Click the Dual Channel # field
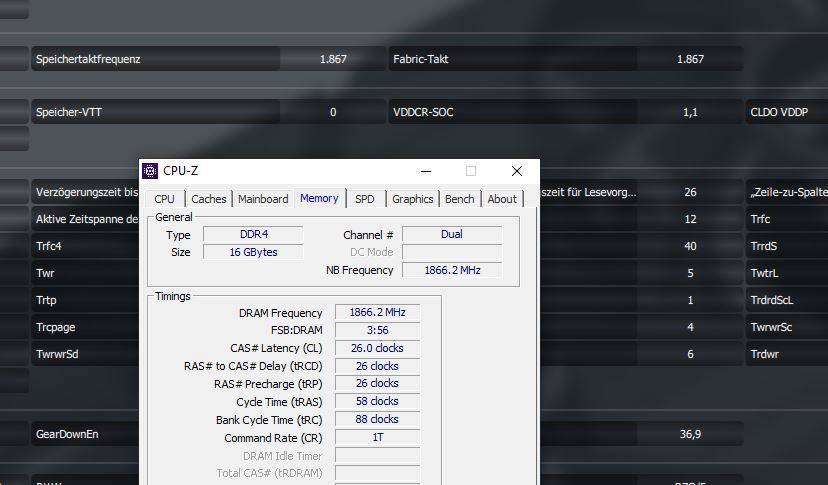 (452, 234)
